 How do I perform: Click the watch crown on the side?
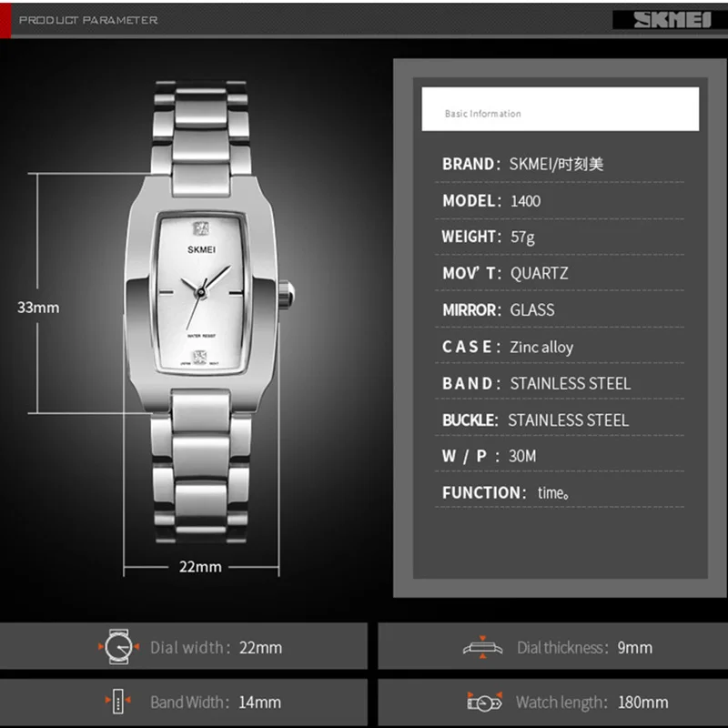pyautogui.click(x=287, y=294)
